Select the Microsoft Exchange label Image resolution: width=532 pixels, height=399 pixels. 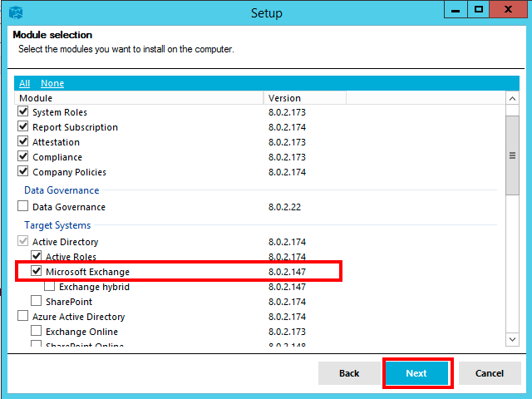88,272
